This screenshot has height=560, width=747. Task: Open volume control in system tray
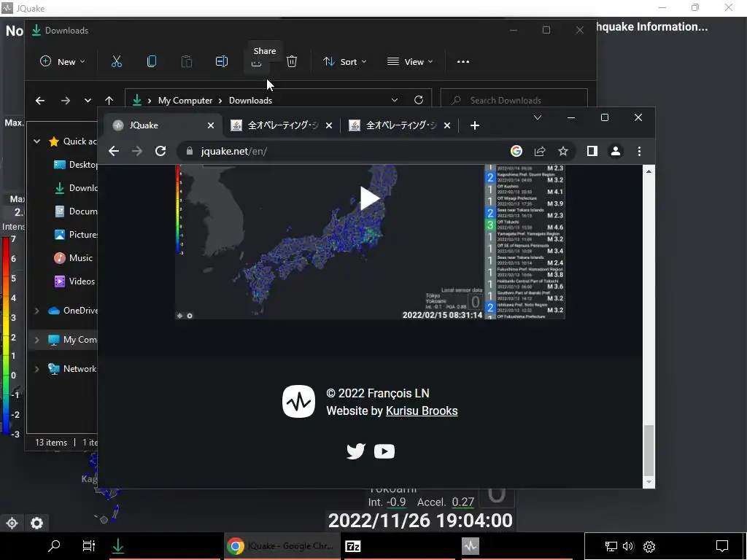pos(628,546)
